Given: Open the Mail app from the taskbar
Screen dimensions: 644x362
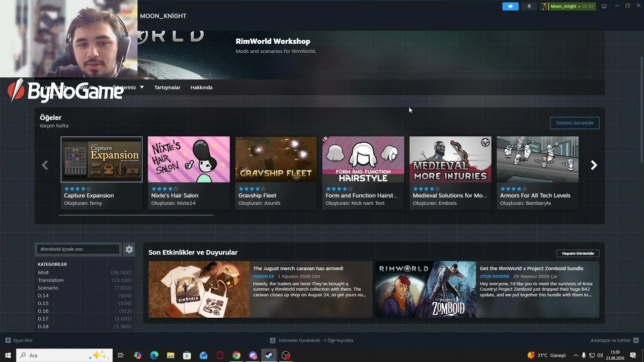Looking at the screenshot, I should [203, 355].
